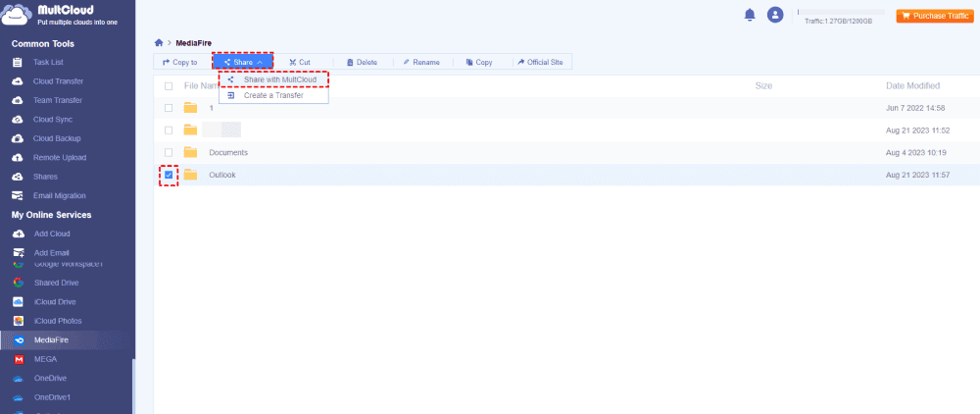Click folder icon of Outlook row
This screenshot has height=414, width=980.
point(191,175)
